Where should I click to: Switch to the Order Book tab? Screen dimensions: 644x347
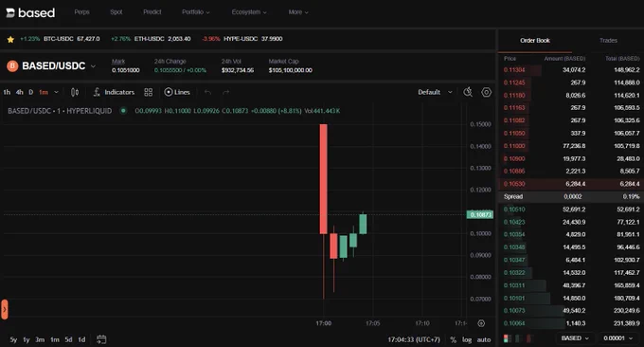point(535,40)
